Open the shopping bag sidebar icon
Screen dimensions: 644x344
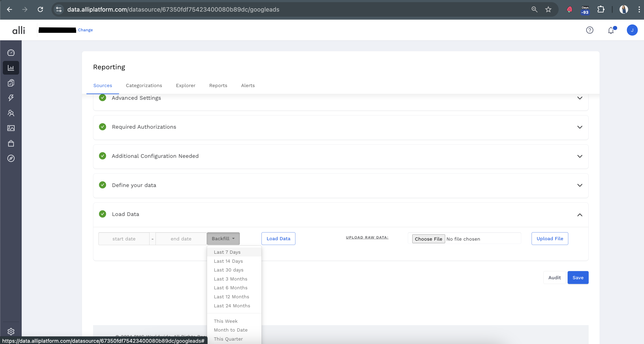11,143
